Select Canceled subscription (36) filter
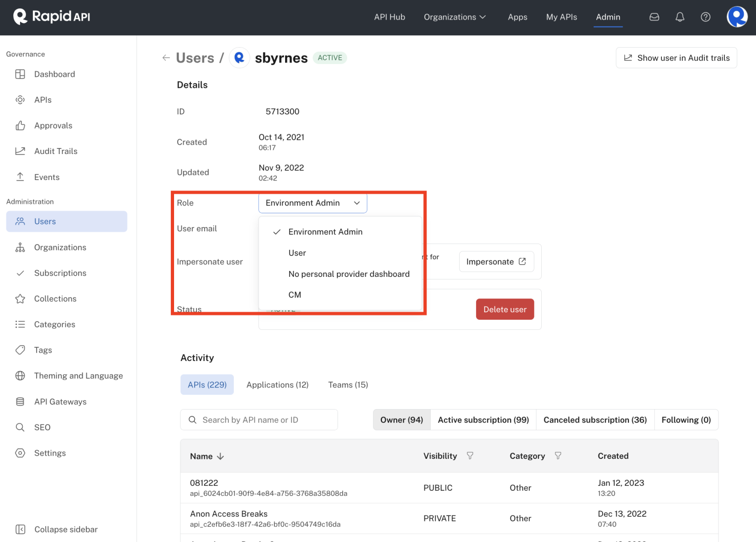 (595, 420)
